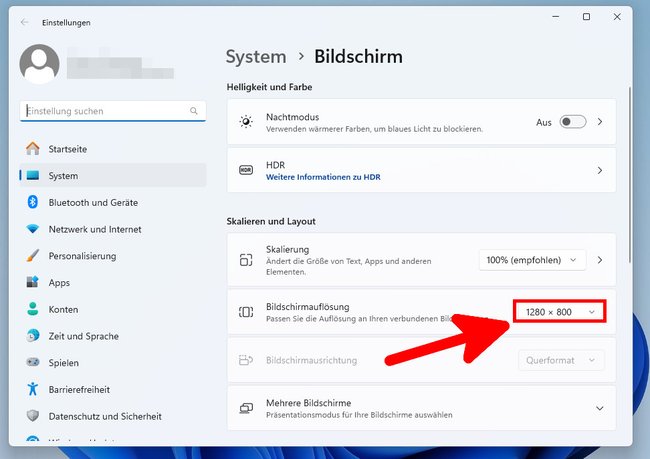Viewport: 650px width, 459px height.
Task: Open the Skalierung 100% (empfohlen) dropdown
Action: [532, 260]
